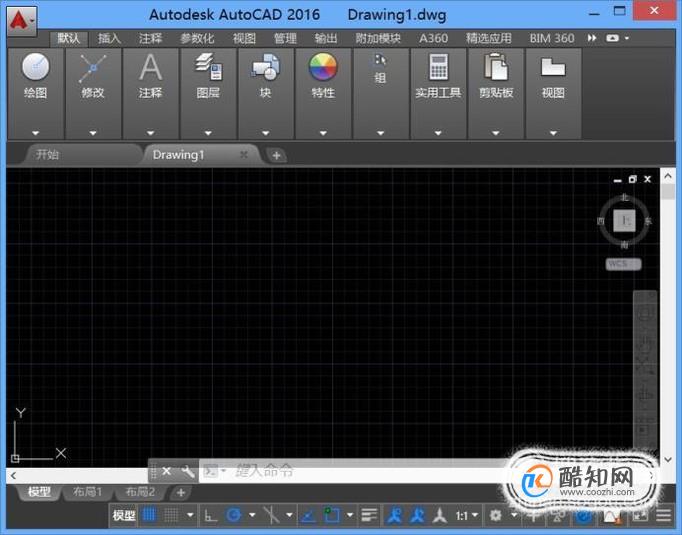The image size is (682, 535).
Task: Open the 组 (Group) panel icon
Action: pos(380,60)
